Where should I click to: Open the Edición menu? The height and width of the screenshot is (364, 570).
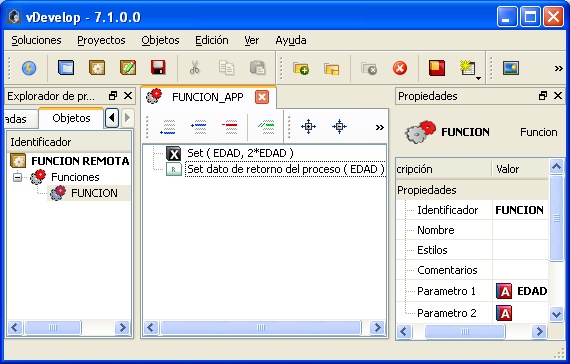[x=212, y=40]
